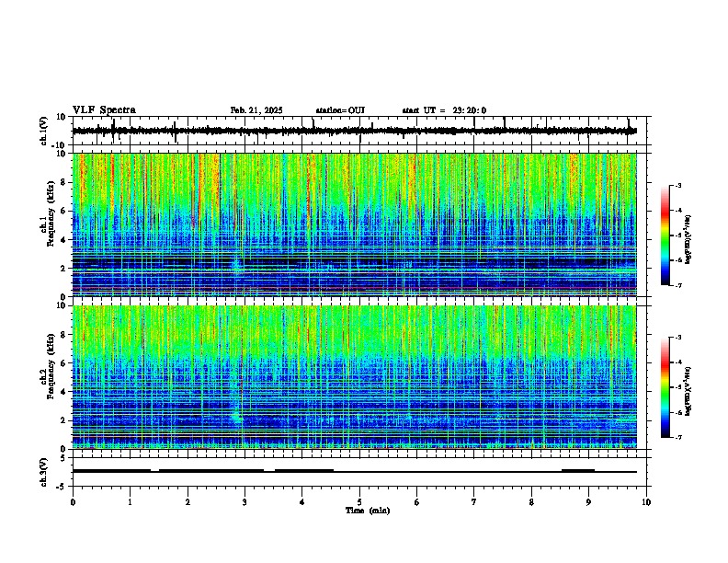Click the time-axis tick label '5'

click(x=359, y=502)
